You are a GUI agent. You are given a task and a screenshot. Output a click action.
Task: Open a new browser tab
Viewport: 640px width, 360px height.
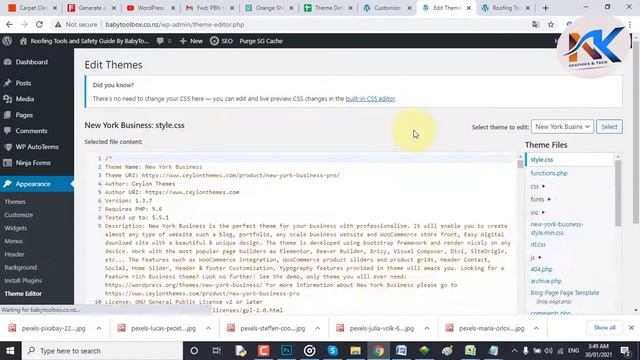pos(545,8)
